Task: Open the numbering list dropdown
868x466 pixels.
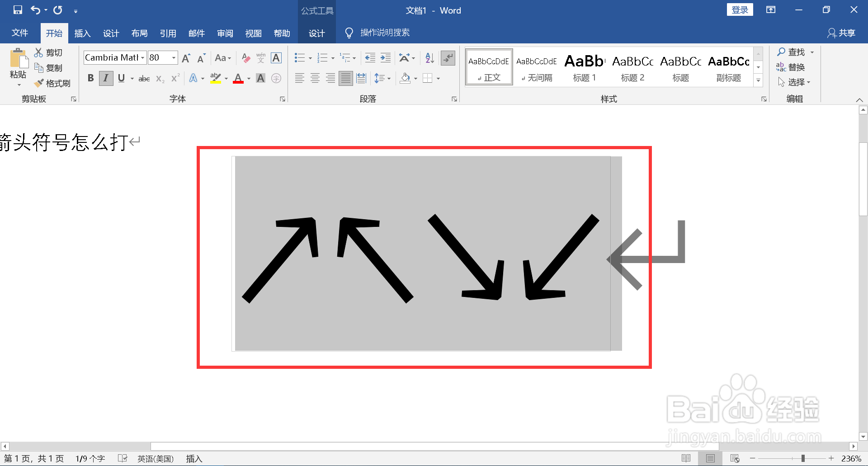Action: click(333, 58)
